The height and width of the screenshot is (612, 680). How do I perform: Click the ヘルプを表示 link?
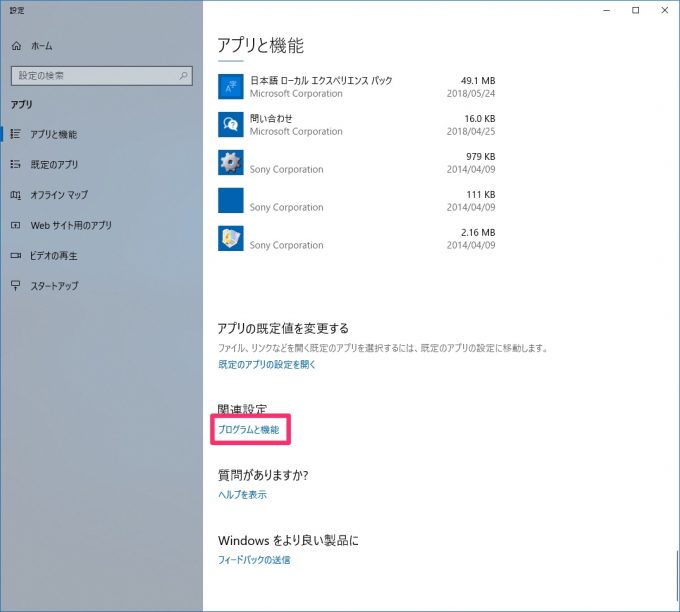[x=242, y=494]
